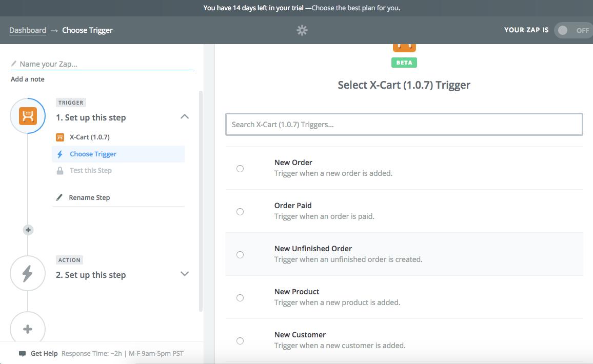Click the pencil icon next to Rename Step

(x=60, y=197)
